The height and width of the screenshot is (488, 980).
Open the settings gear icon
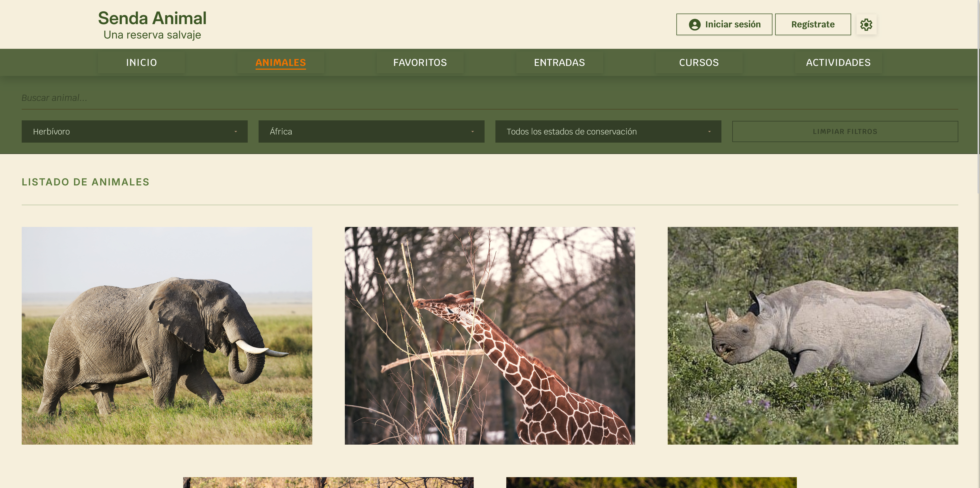(866, 24)
